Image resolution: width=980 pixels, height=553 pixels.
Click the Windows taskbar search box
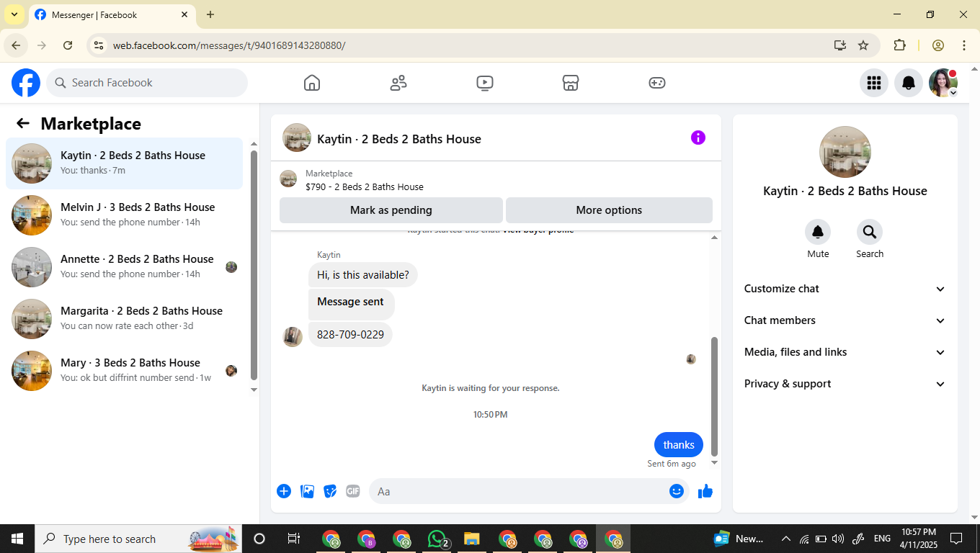point(138,539)
